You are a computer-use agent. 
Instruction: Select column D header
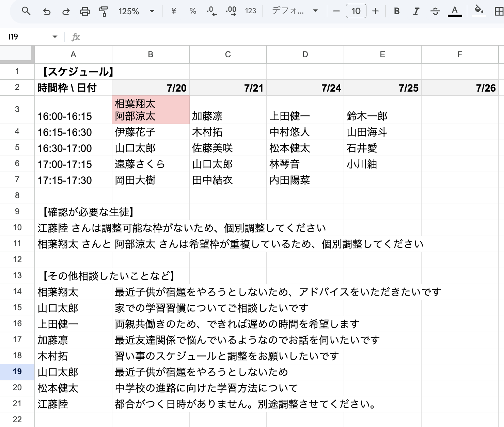(305, 54)
